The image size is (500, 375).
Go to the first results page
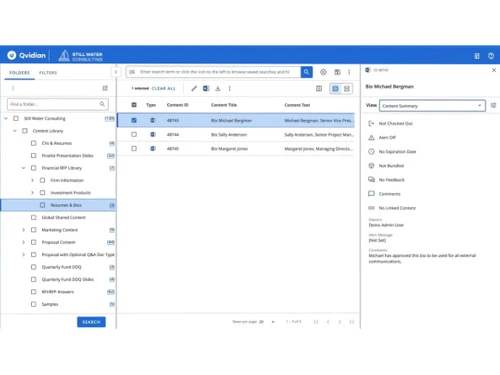point(316,322)
